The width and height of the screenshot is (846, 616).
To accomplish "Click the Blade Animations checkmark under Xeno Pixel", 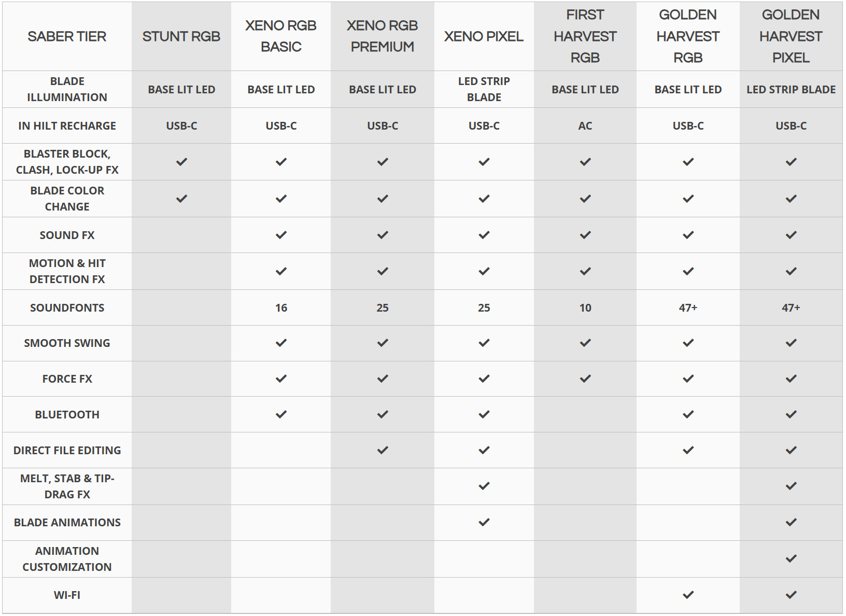I will point(484,522).
